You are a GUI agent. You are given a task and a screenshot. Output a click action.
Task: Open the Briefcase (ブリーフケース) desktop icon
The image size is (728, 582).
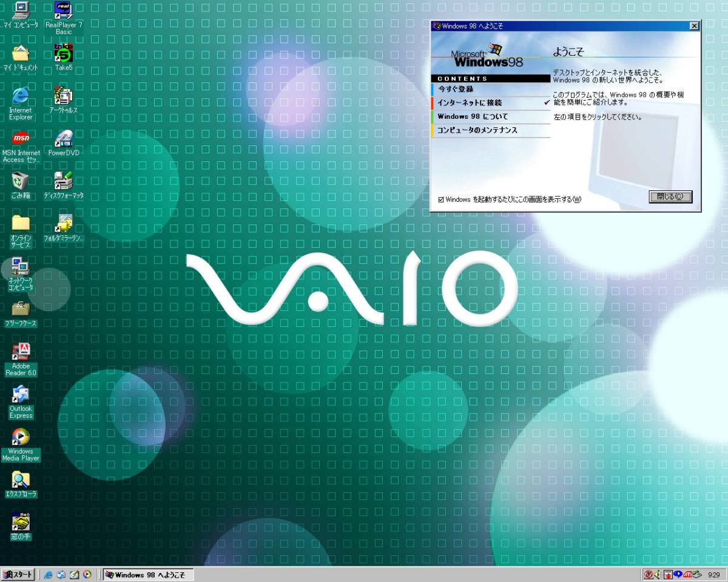click(x=21, y=314)
